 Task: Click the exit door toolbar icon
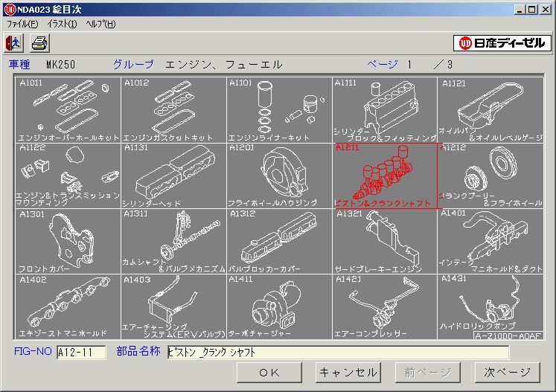point(13,42)
